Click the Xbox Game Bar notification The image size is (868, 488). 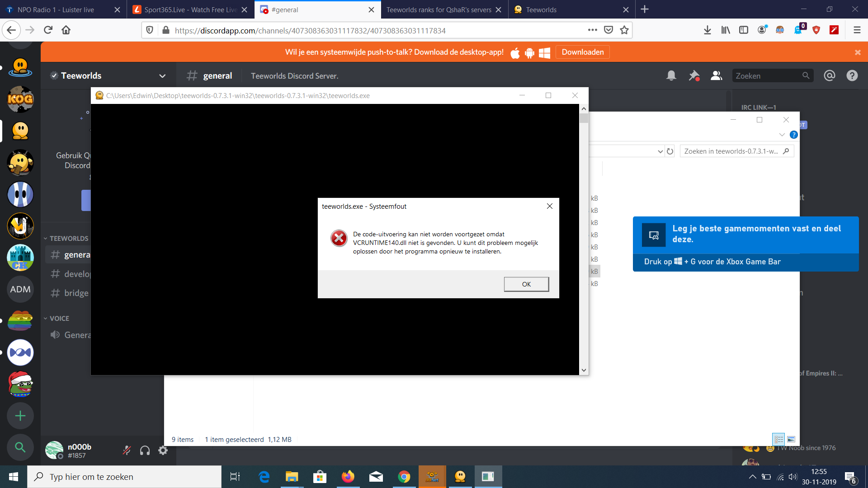tap(745, 244)
